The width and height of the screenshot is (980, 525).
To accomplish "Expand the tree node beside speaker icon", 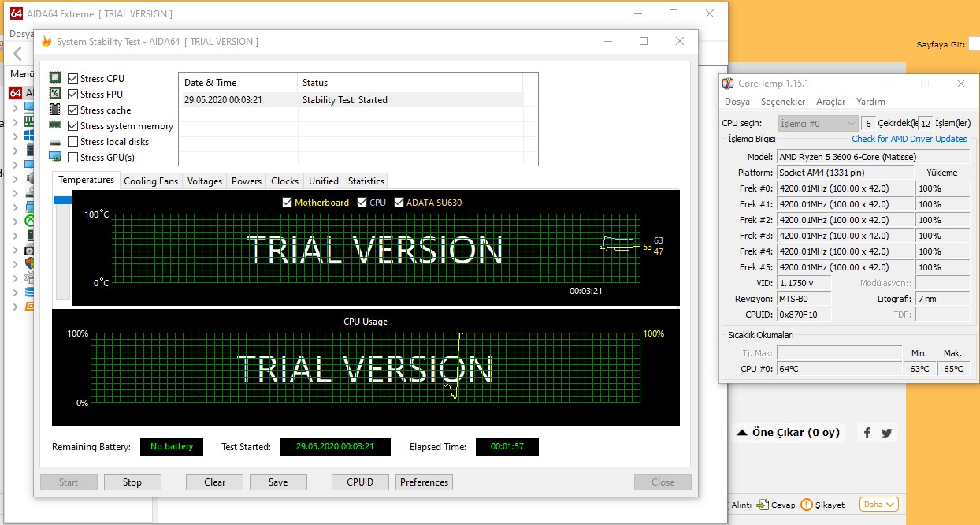I will (x=15, y=179).
